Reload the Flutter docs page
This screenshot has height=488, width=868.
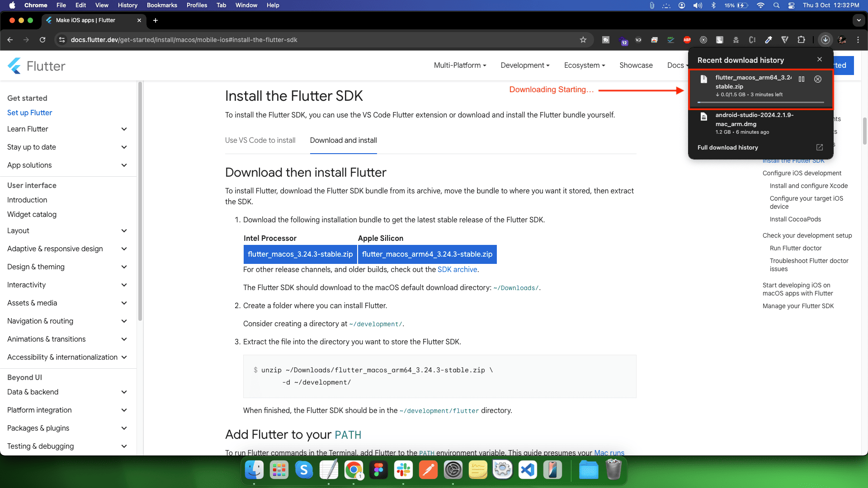[x=42, y=40]
